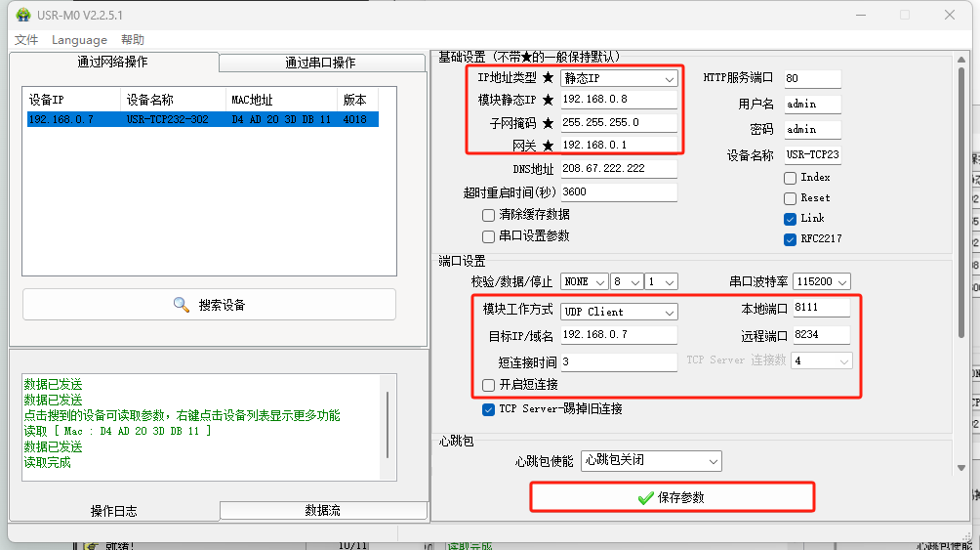
Task: Select device row 192.168.0.7 in list
Action: (202, 119)
